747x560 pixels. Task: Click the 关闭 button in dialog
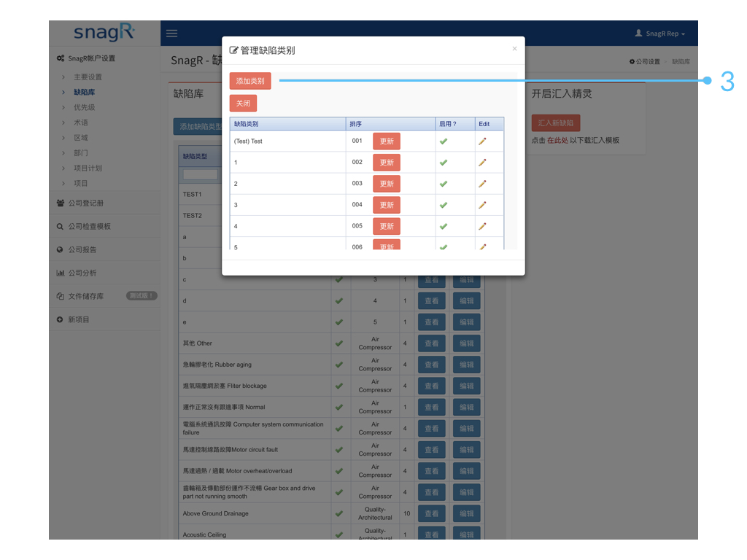(x=243, y=104)
